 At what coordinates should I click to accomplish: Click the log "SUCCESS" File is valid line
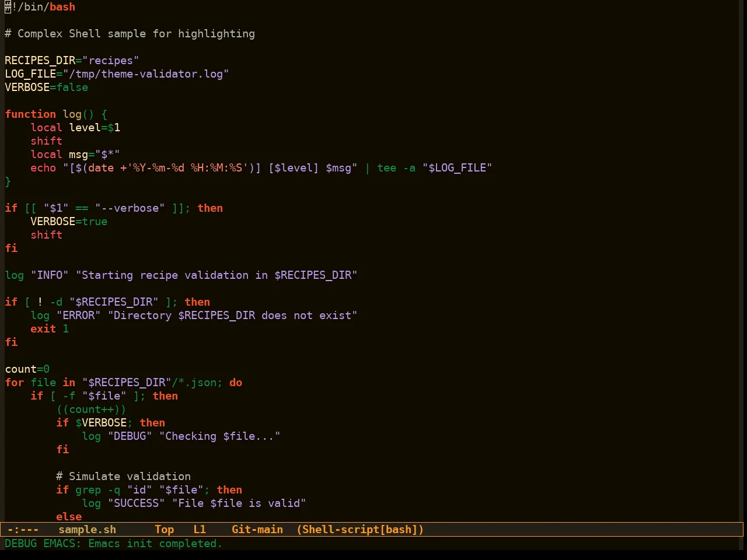click(194, 503)
